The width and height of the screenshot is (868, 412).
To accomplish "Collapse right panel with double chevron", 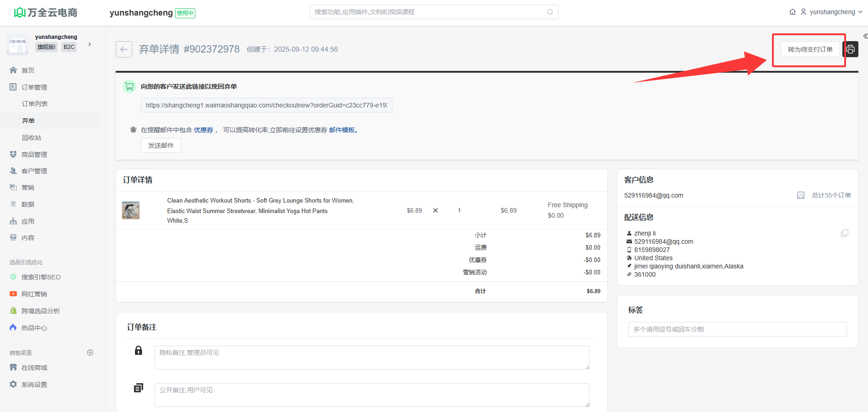I will (865, 36).
